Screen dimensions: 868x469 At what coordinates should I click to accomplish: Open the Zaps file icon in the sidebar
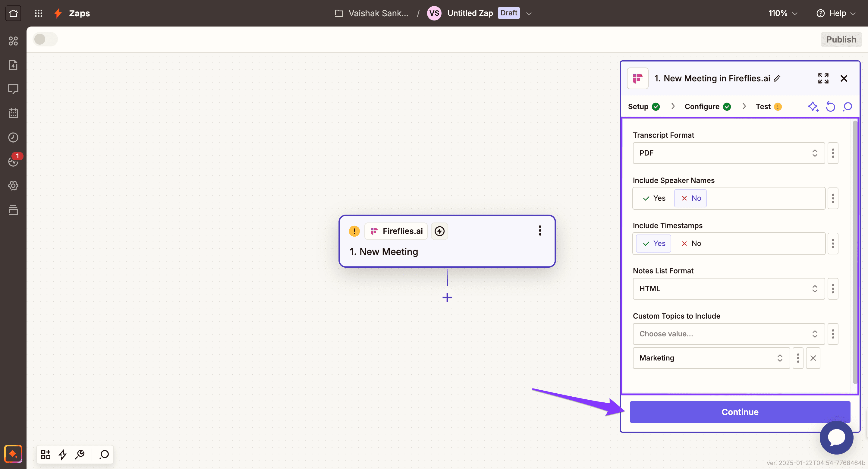tap(13, 65)
